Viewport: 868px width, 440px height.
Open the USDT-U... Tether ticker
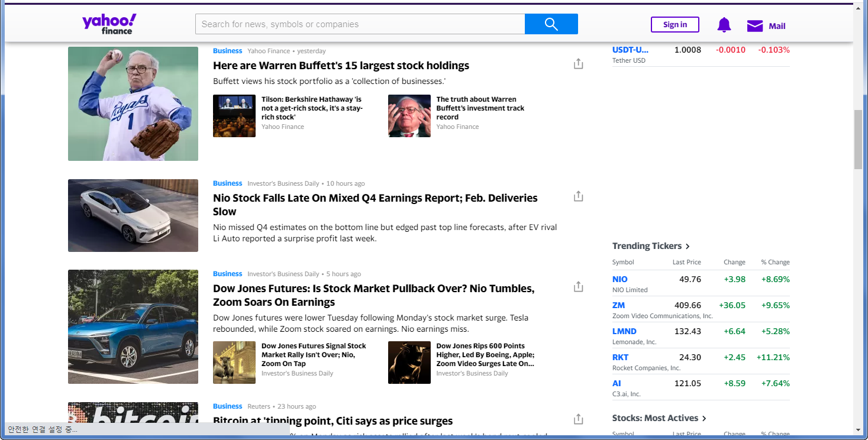(x=630, y=50)
